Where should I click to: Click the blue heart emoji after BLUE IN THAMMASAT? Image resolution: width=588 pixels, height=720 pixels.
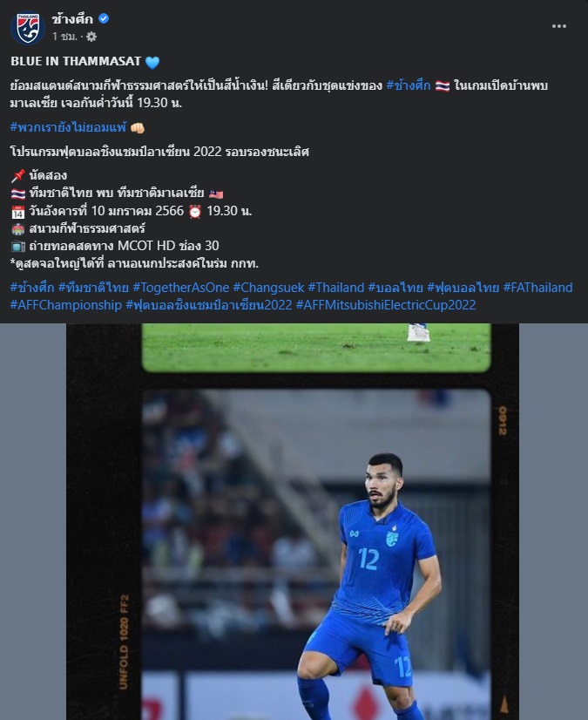tap(152, 62)
